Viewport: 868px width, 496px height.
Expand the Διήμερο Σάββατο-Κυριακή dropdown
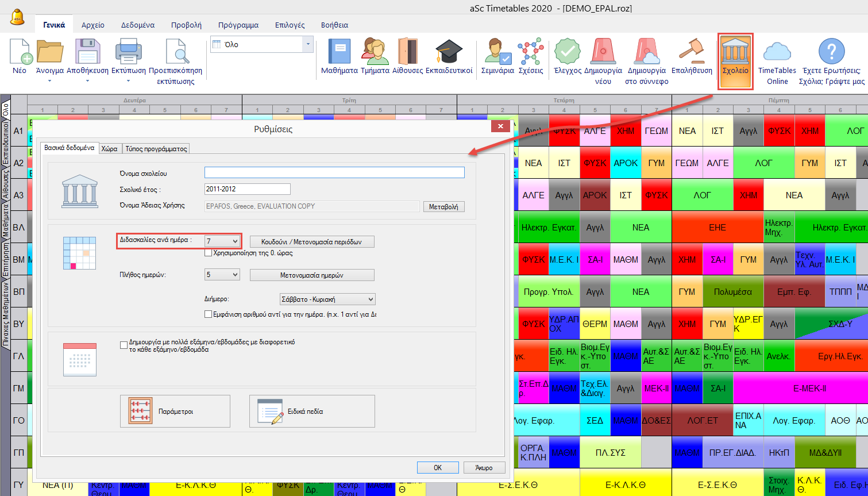(371, 299)
